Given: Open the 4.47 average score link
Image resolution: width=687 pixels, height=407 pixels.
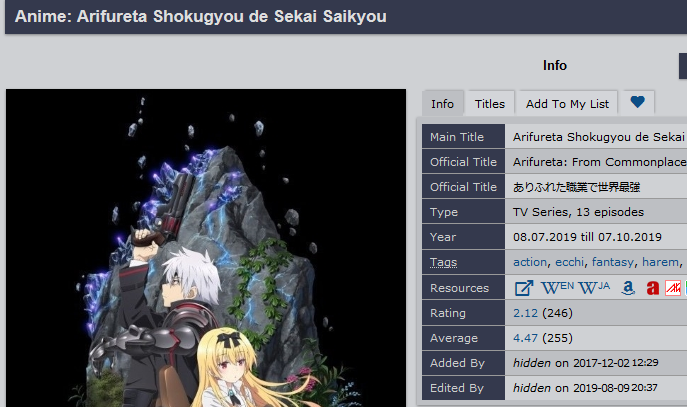Looking at the screenshot, I should coord(525,338).
